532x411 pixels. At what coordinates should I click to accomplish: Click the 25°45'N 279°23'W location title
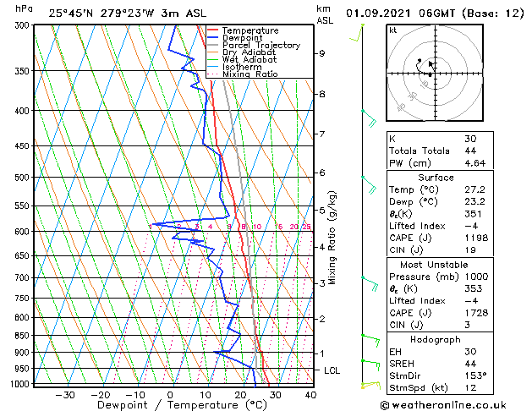coord(101,14)
